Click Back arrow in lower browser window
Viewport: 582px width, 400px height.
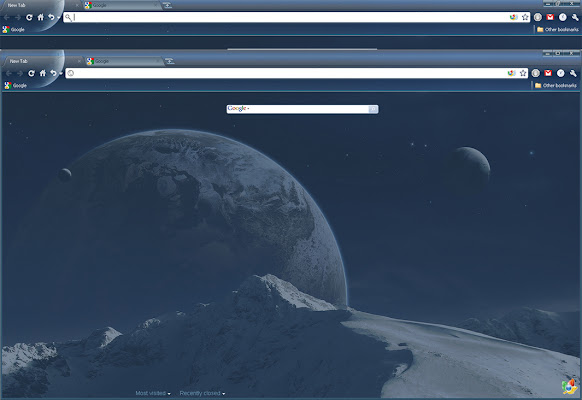pyautogui.click(x=9, y=73)
